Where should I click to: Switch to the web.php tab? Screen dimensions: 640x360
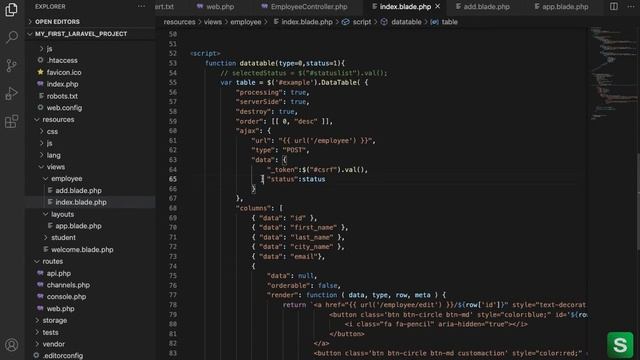[x=216, y=7]
